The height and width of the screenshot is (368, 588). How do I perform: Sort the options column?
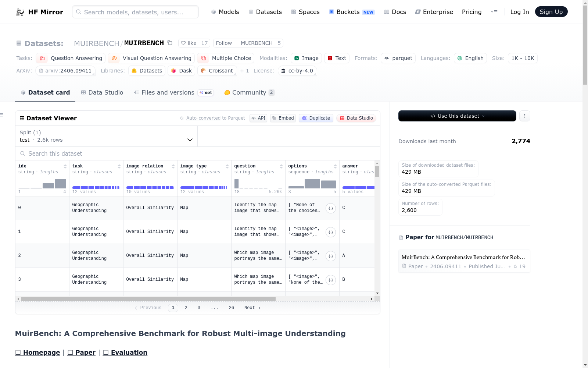click(335, 166)
